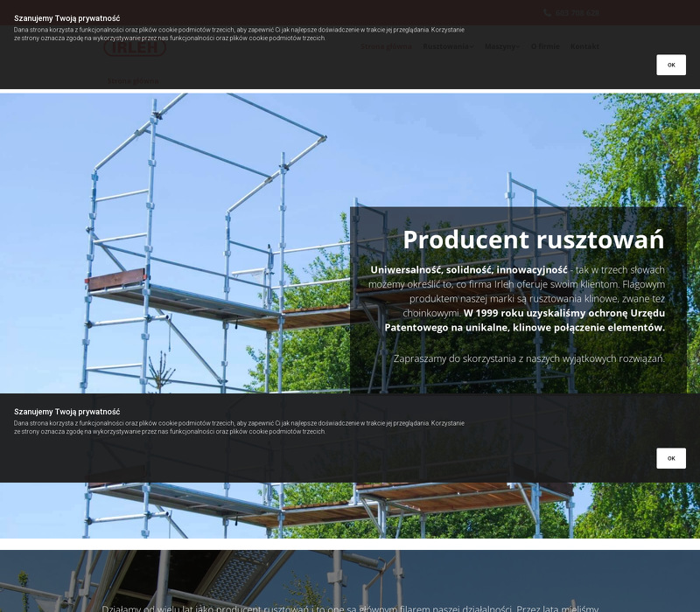Click the text 'Zapraszamy do skorzystania z naszych wyjątkowych rozwiązań.'
Viewport: 700px width, 612px height.
529,358
